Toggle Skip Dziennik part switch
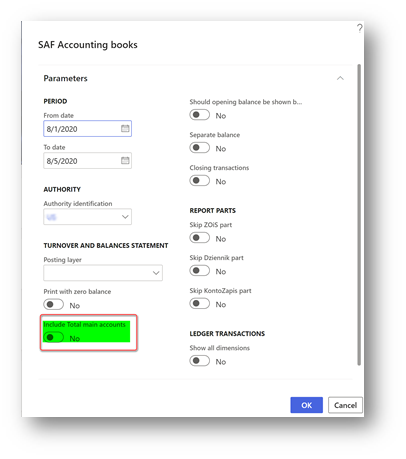Image resolution: width=406 pixels, height=459 pixels. 200,270
